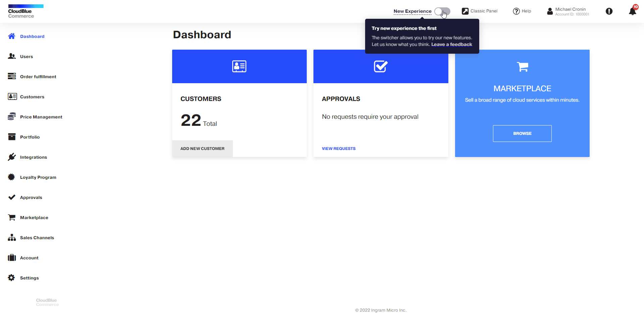Screen dimensions: 644x313
Task: Click 'No requests require your approval' text
Action: (x=370, y=117)
